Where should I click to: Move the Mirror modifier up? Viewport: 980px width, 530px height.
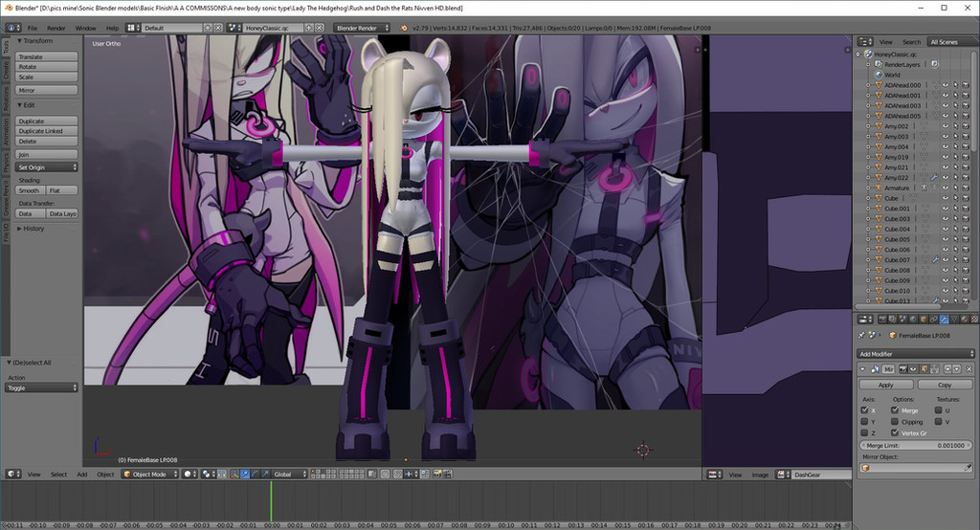947,368
